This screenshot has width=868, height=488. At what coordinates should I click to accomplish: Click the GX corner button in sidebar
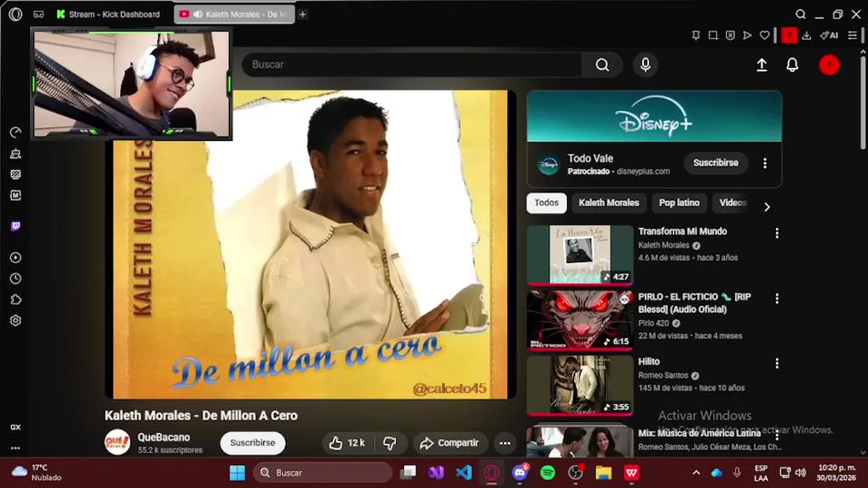pos(16,428)
